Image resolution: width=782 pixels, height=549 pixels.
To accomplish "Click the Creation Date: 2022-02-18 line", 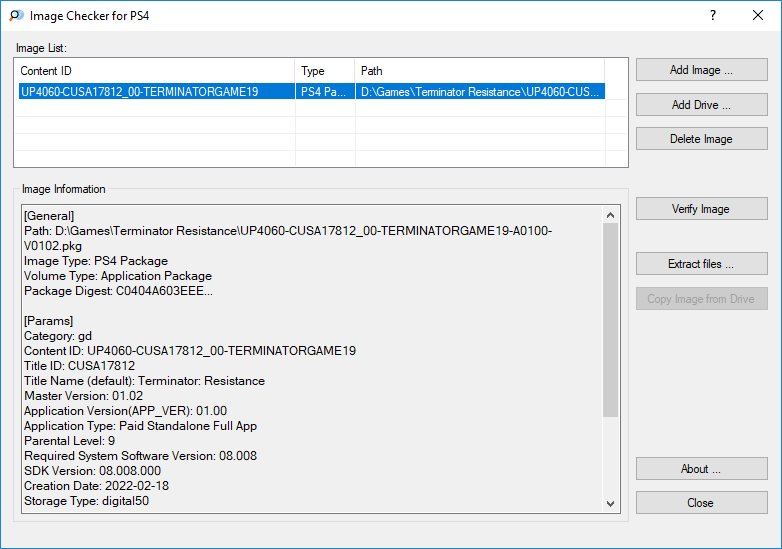I will coord(96,485).
